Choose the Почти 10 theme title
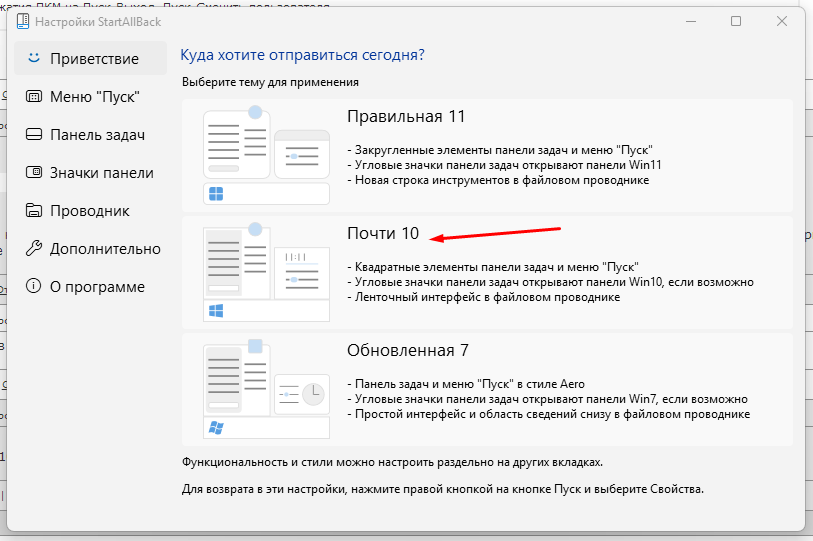Image resolution: width=813 pixels, height=541 pixels. click(383, 233)
